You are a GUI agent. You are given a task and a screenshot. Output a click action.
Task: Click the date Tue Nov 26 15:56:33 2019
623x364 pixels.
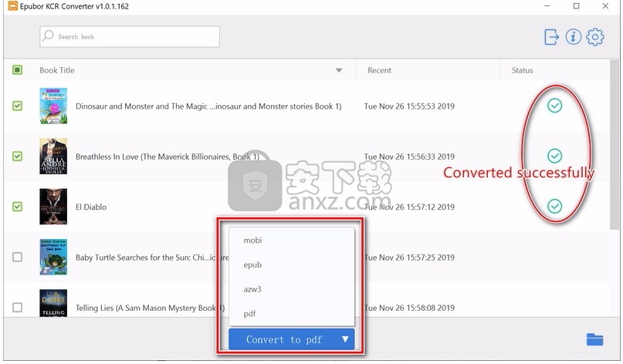tap(409, 157)
